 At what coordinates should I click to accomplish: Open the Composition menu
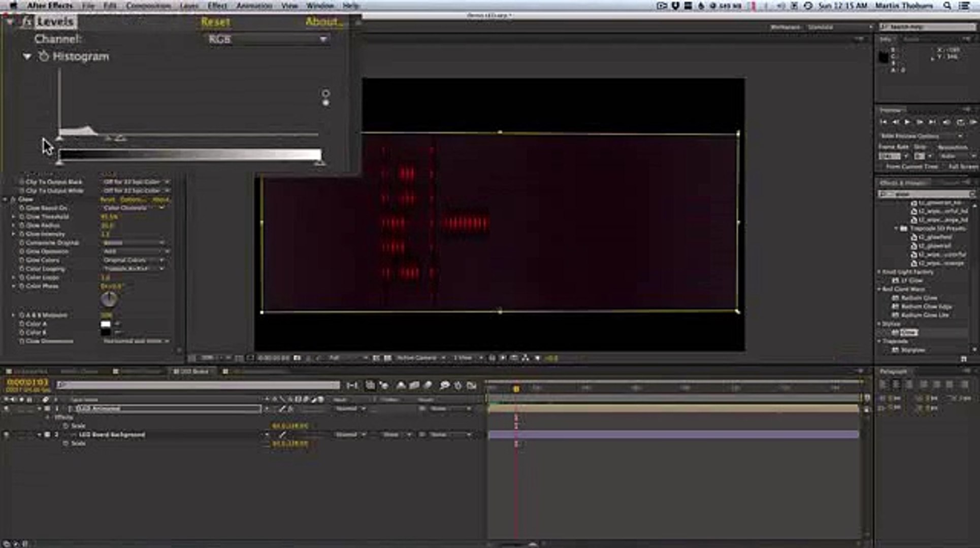click(148, 6)
